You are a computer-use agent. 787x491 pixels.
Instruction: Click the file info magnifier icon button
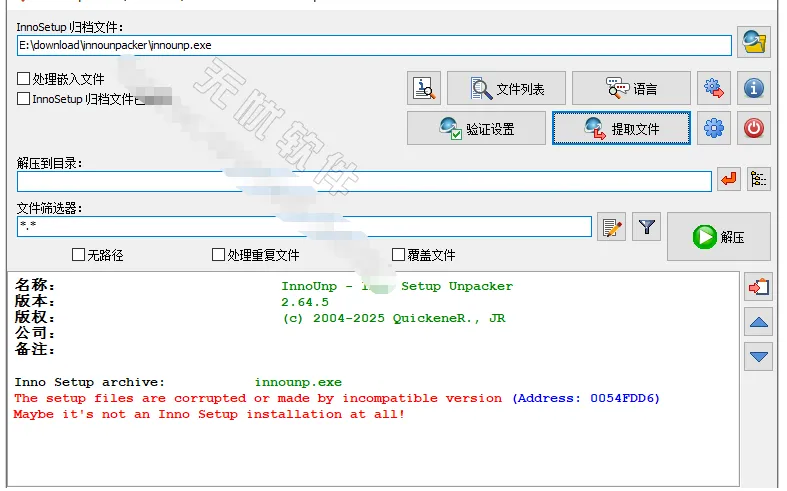(424, 88)
